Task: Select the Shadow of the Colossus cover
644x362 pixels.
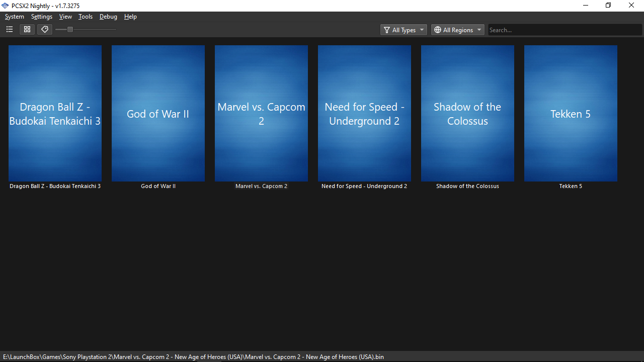Action: click(467, 113)
